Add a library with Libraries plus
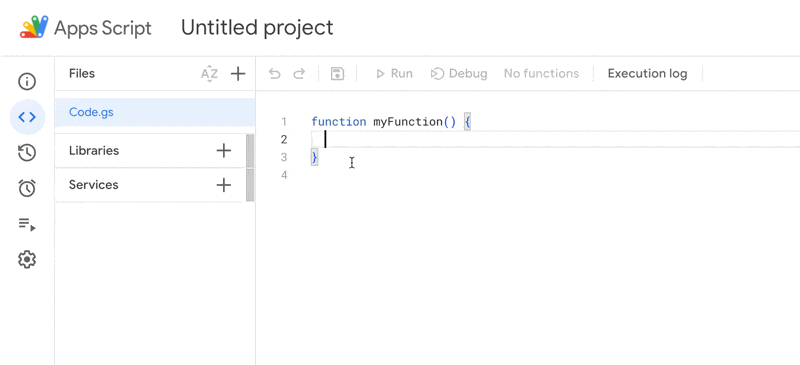This screenshot has width=800, height=365. tap(223, 151)
